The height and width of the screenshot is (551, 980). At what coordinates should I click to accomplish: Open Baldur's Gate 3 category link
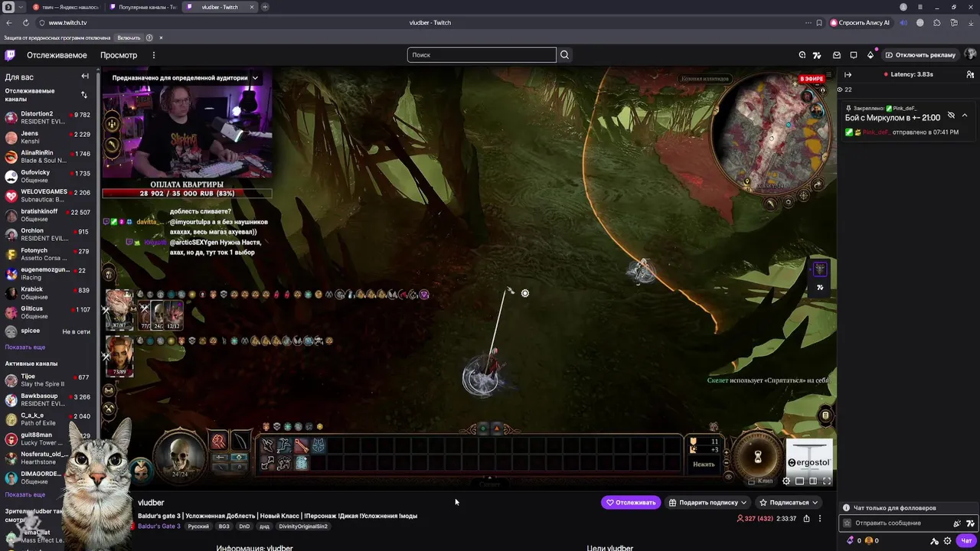tap(159, 527)
